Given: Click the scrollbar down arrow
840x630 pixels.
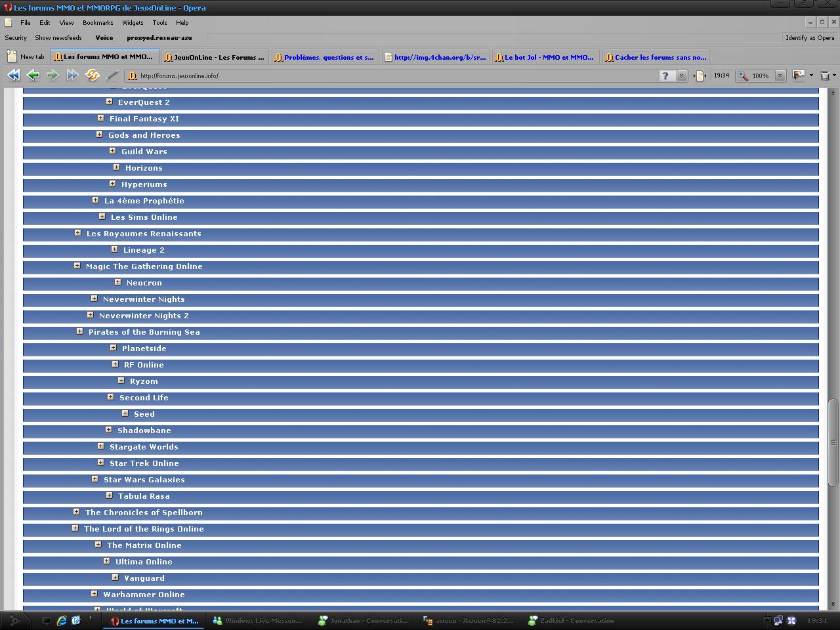Looking at the screenshot, I should (833, 604).
